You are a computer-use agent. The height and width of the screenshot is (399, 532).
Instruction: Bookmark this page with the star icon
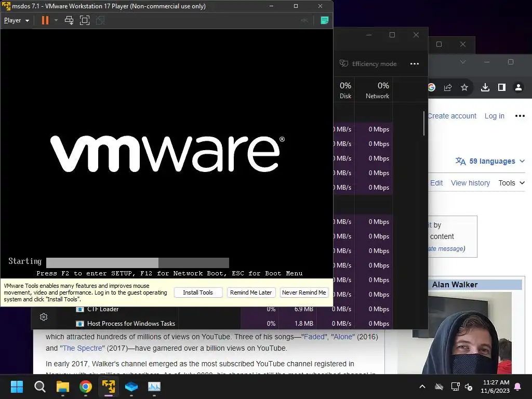tap(464, 87)
